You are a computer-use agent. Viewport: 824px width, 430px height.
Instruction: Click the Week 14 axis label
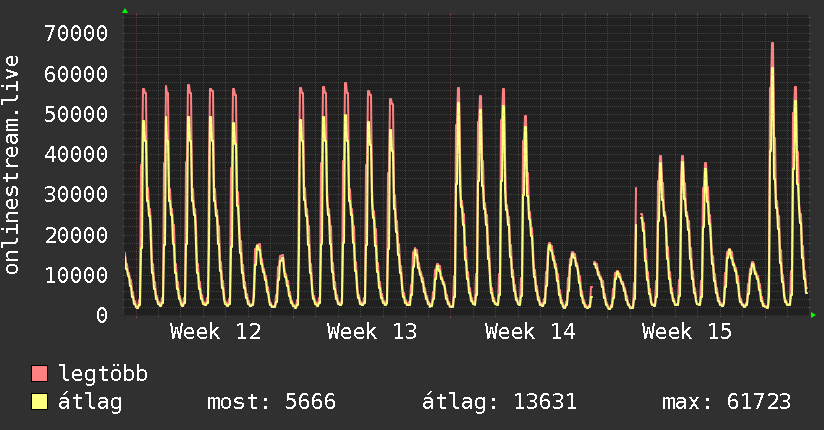click(x=530, y=332)
